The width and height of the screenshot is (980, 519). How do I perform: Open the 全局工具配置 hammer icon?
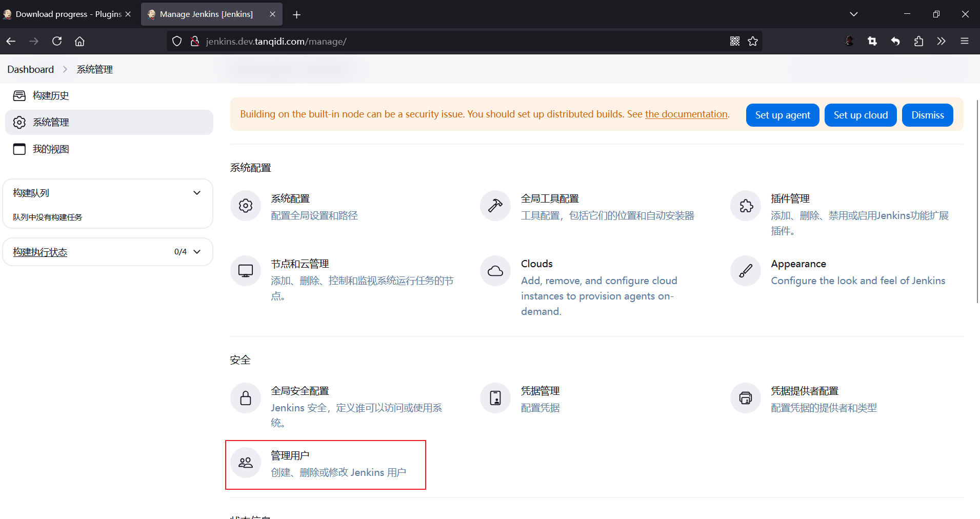pos(495,206)
